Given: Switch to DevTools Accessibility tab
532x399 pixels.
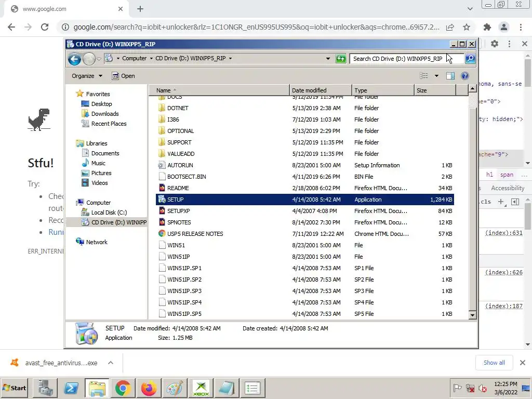Looking at the screenshot, I should pyautogui.click(x=508, y=188).
